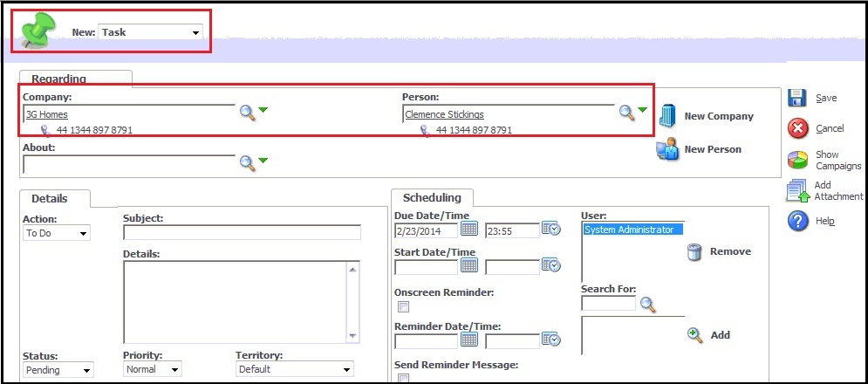The image size is (868, 384).
Task: Open the New Task type dropdown
Action: 150,32
